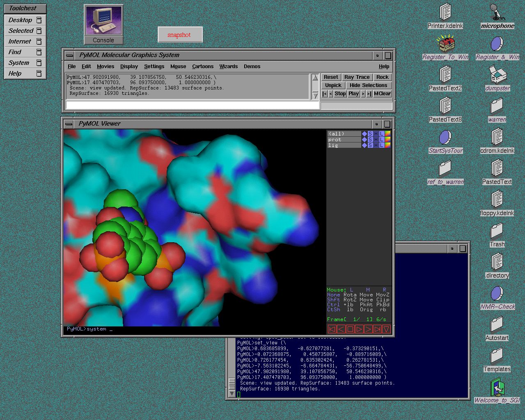Open the Cartoons menu
Viewport: 525px width, 420px height.
point(203,67)
